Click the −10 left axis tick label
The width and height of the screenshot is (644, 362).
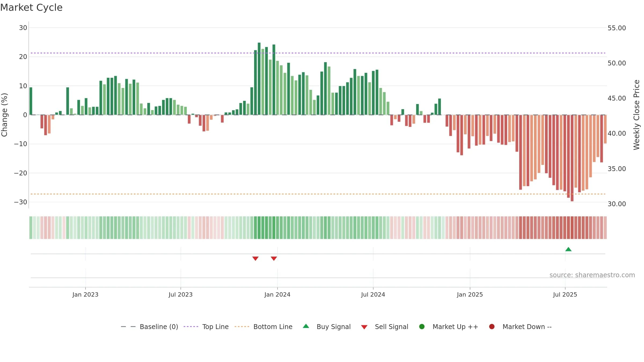(21, 144)
